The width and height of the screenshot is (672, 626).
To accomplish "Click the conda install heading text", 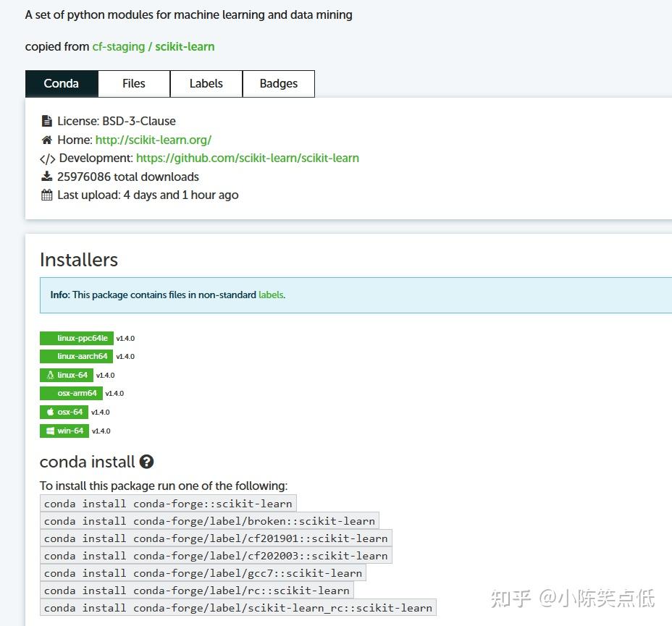I will pos(87,462).
